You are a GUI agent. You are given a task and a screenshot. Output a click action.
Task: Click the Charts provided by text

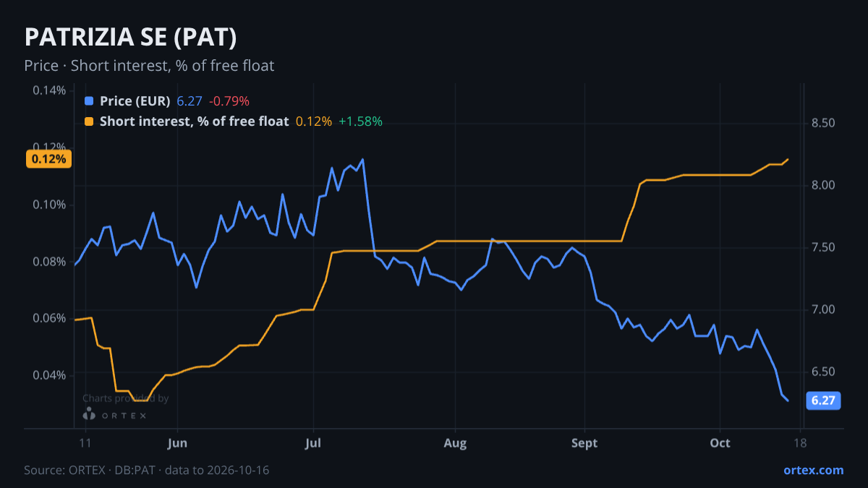pos(126,398)
